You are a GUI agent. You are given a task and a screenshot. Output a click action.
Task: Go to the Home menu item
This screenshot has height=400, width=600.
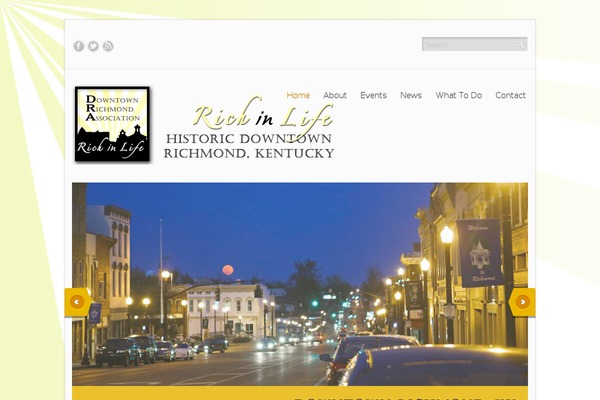298,95
